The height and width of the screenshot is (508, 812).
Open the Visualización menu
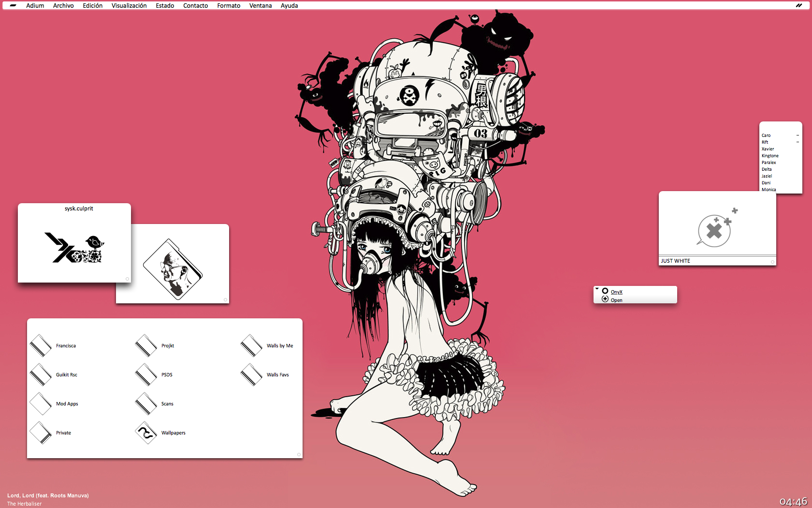click(x=129, y=5)
